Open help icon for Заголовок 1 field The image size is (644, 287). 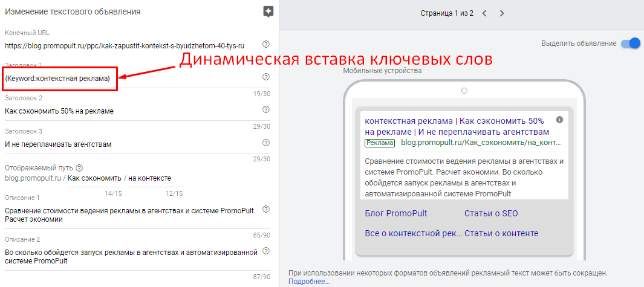tap(265, 77)
